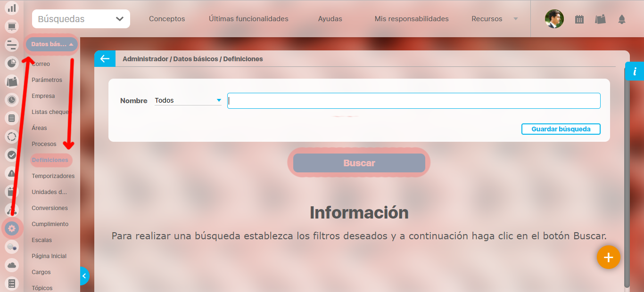644x292 pixels.
Task: Collapse the Datos básicos submenu header
Action: pyautogui.click(x=52, y=44)
